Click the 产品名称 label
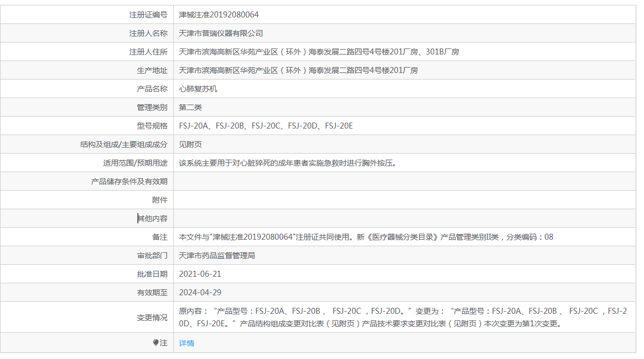Image resolution: width=644 pixels, height=359 pixels. (152, 89)
